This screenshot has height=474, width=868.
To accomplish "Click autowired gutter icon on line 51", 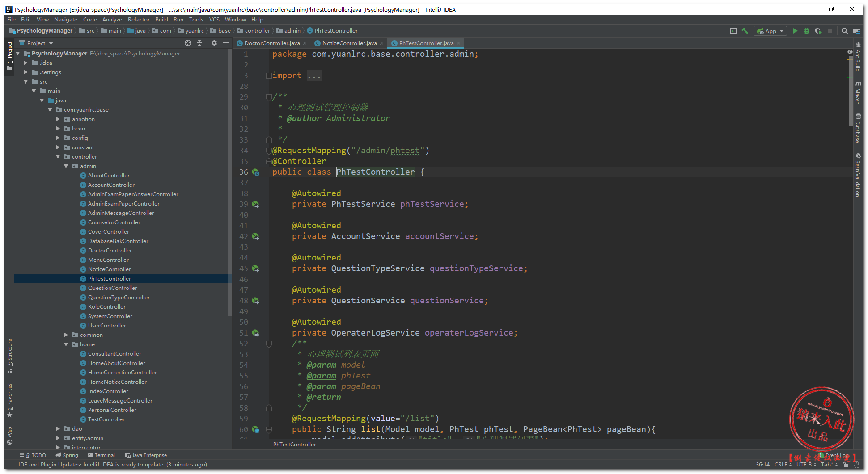I will (256, 333).
